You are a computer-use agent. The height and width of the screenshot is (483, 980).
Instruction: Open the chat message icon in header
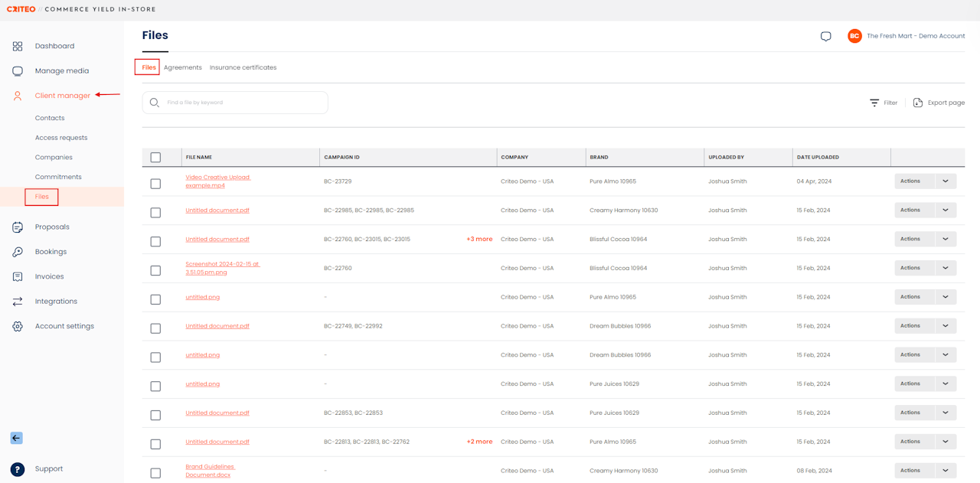pyautogui.click(x=825, y=36)
